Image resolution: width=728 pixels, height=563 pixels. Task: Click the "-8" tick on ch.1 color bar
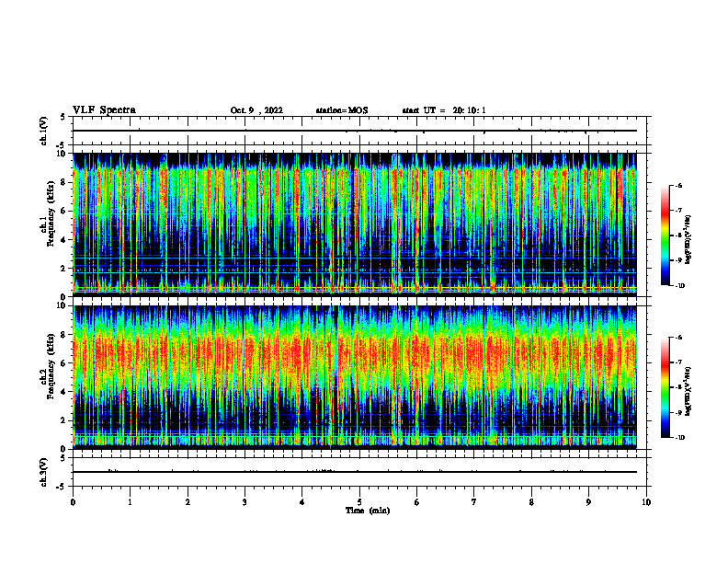tap(678, 236)
